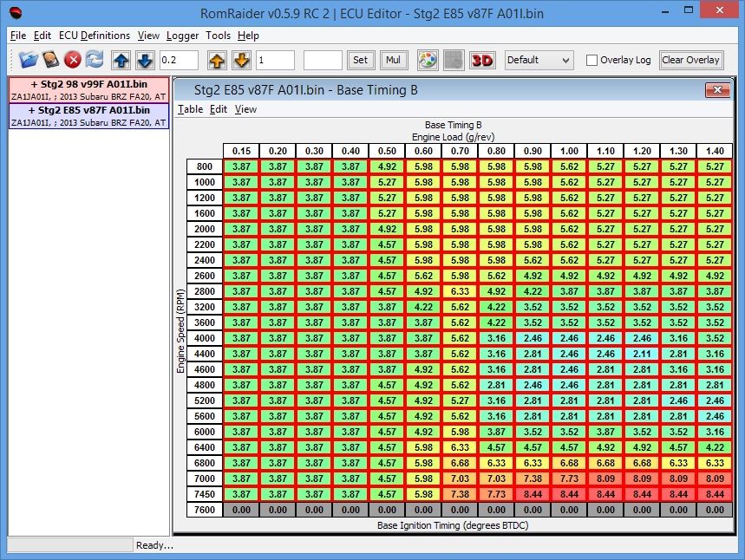Select cell 5.27 at 5200 RPM, 0.70 load
The image size is (745, 560).
[x=460, y=400]
